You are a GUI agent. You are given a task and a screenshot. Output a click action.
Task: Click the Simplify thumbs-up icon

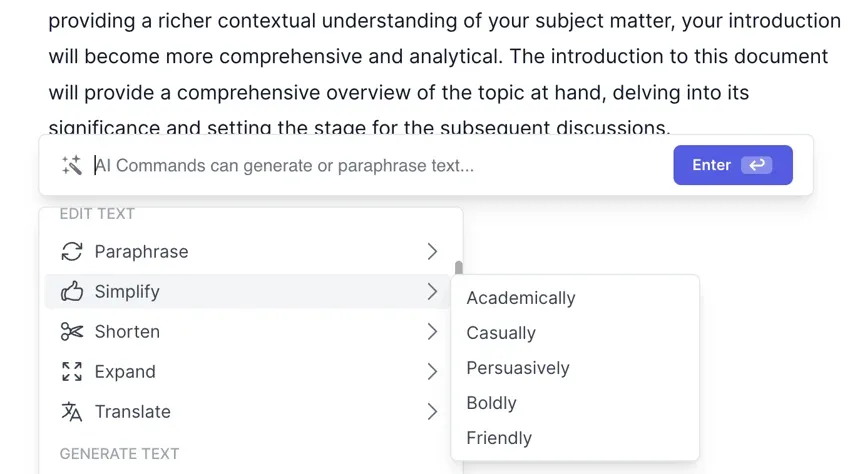pyautogui.click(x=71, y=292)
